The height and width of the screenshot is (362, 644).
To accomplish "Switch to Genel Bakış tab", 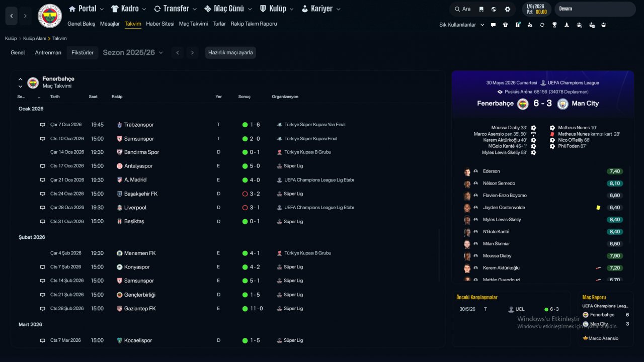I will pyautogui.click(x=81, y=24).
